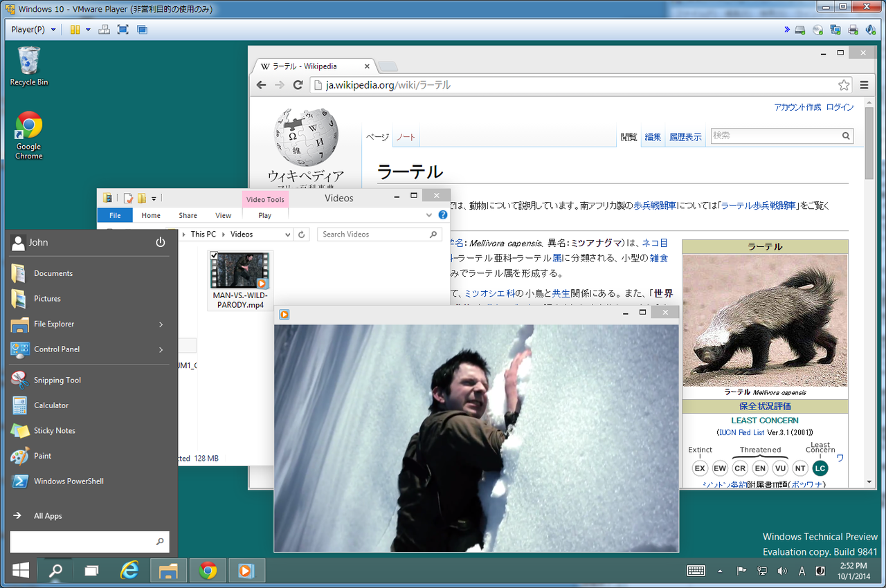886x588 pixels.
Task: Click the Search Videos field
Action: 379,235
